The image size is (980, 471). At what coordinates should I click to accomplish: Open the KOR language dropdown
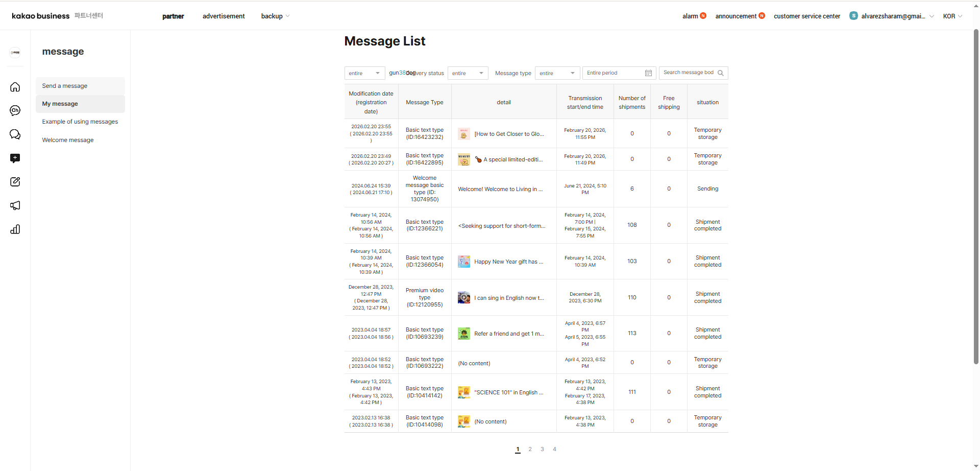click(x=952, y=16)
